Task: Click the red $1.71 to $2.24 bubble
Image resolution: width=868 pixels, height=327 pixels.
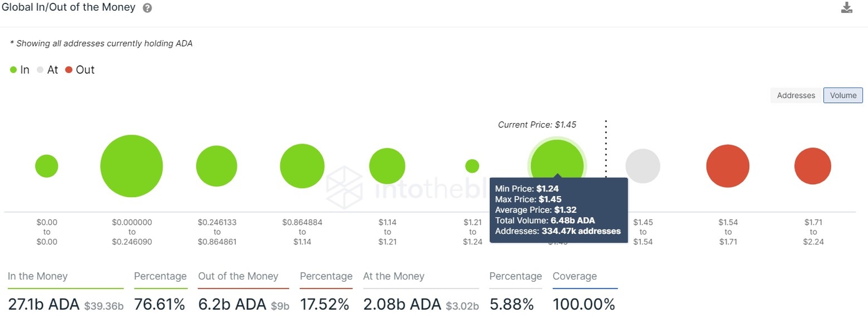Action: (x=813, y=166)
